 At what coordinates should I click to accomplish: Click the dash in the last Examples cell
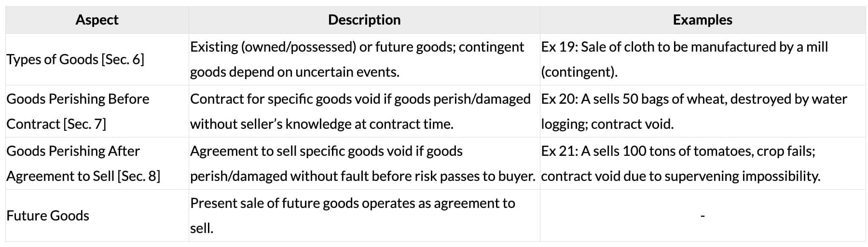coord(703,216)
